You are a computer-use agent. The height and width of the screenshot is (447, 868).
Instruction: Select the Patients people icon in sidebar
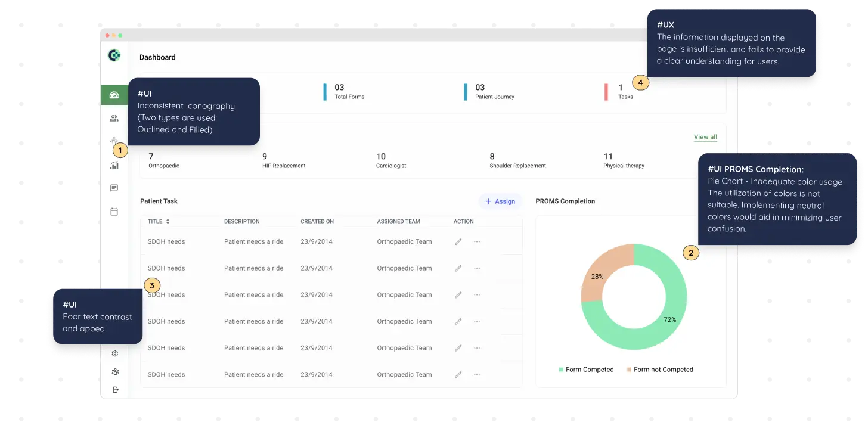[x=114, y=118]
